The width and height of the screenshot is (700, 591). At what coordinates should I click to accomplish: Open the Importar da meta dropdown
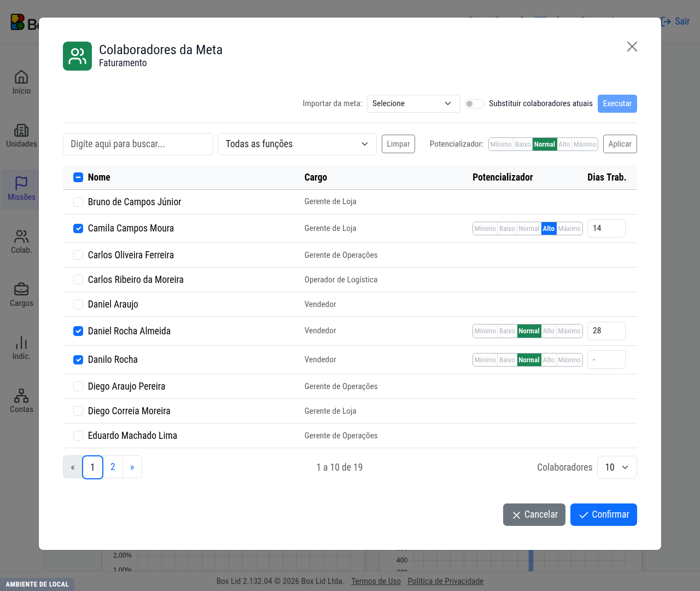413,103
